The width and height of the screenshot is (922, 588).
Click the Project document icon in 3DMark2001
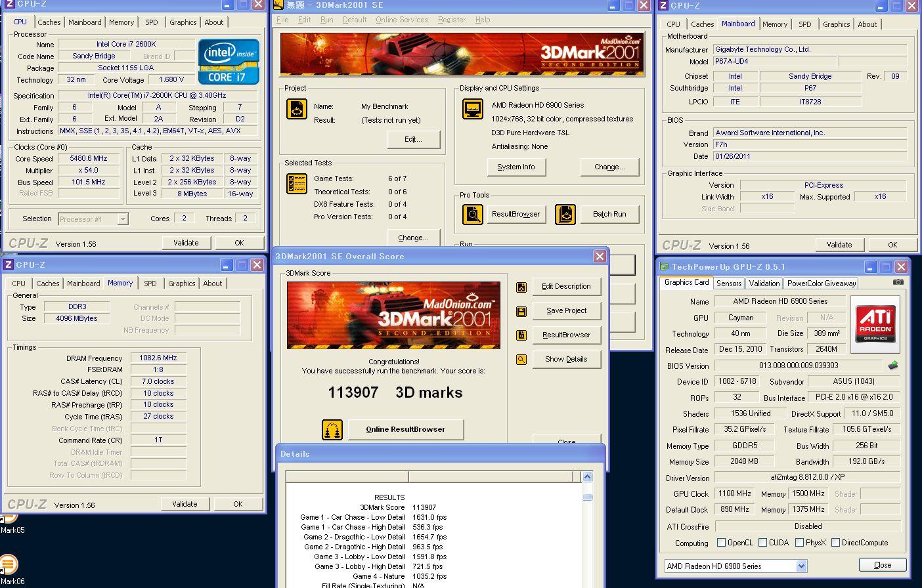(297, 109)
